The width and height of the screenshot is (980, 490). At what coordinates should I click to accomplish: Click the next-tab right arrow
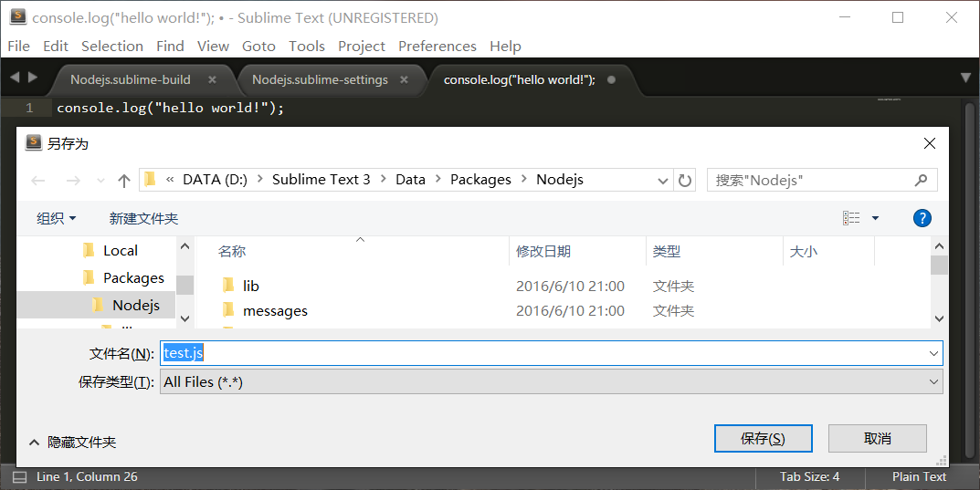pyautogui.click(x=33, y=77)
